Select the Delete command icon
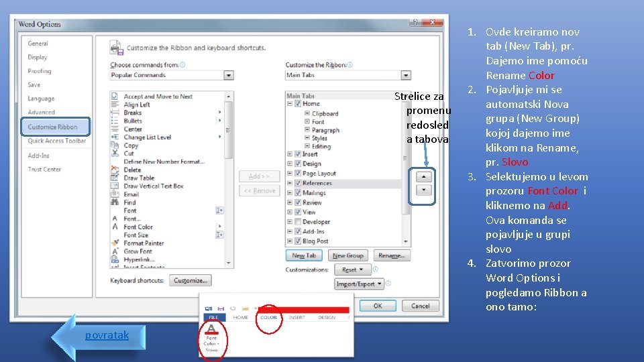Screen dimensions: 644x362 pyautogui.click(x=115, y=170)
